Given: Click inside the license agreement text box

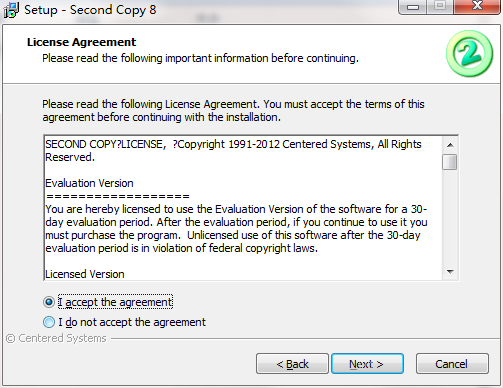Looking at the screenshot, I should click(243, 208).
